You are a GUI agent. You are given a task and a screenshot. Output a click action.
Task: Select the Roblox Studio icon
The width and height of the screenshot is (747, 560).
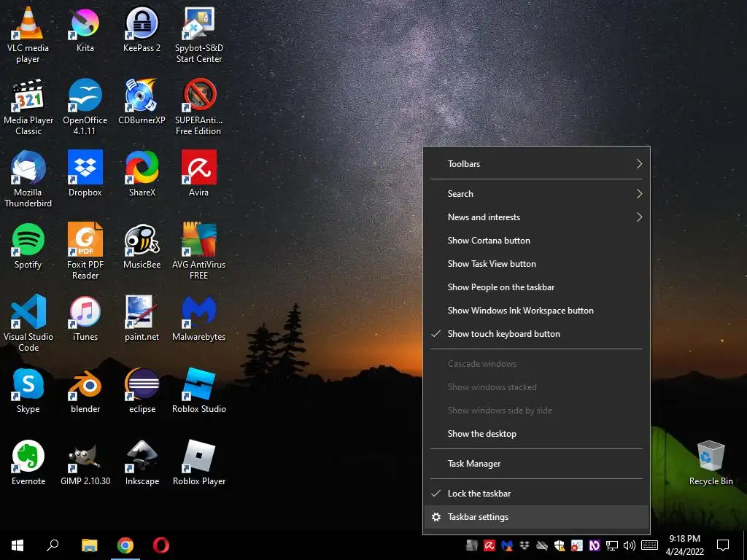pyautogui.click(x=199, y=391)
